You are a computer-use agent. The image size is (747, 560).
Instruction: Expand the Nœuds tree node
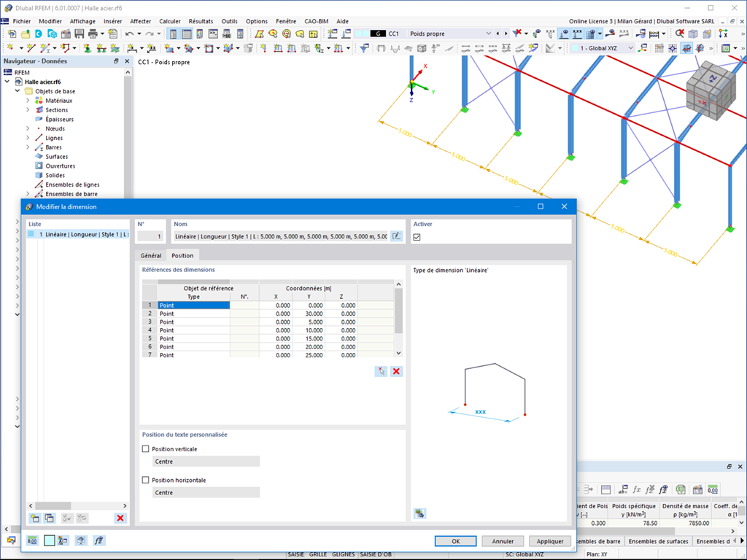click(x=28, y=128)
